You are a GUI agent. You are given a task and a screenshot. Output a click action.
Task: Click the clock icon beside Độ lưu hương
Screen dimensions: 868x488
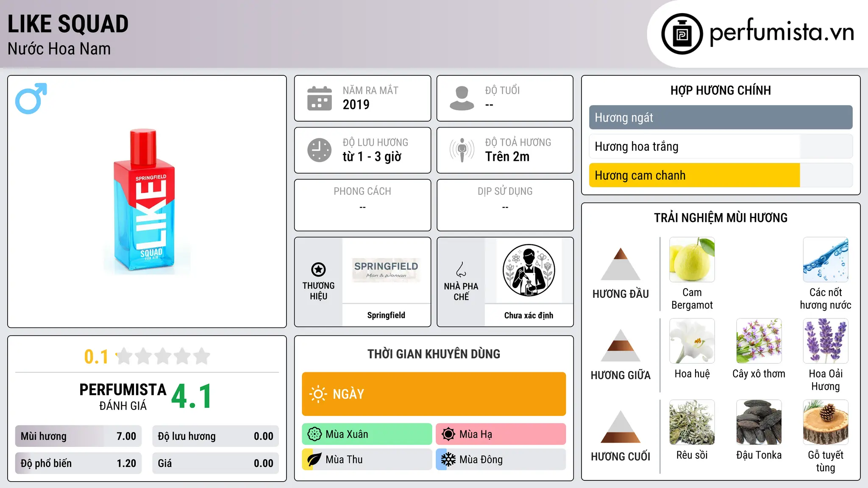(x=319, y=150)
